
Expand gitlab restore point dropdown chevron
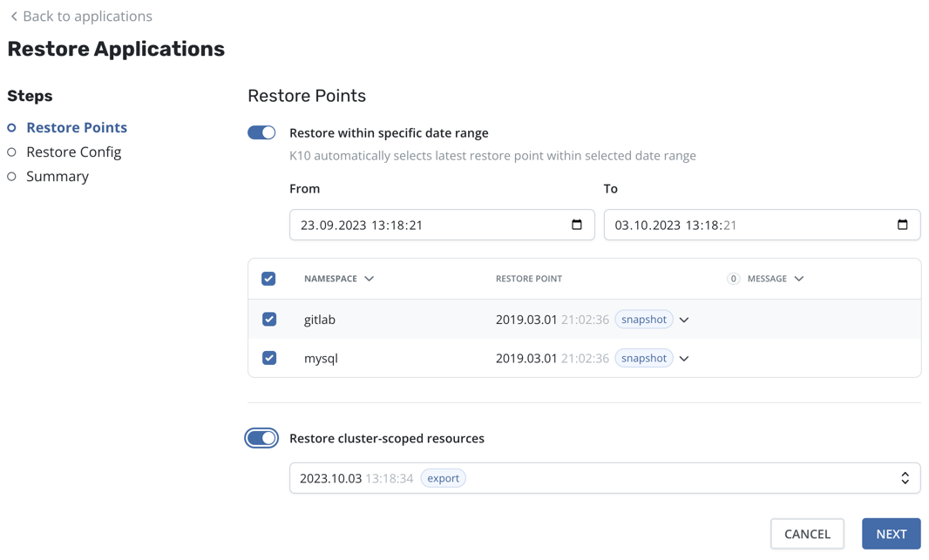[684, 320]
